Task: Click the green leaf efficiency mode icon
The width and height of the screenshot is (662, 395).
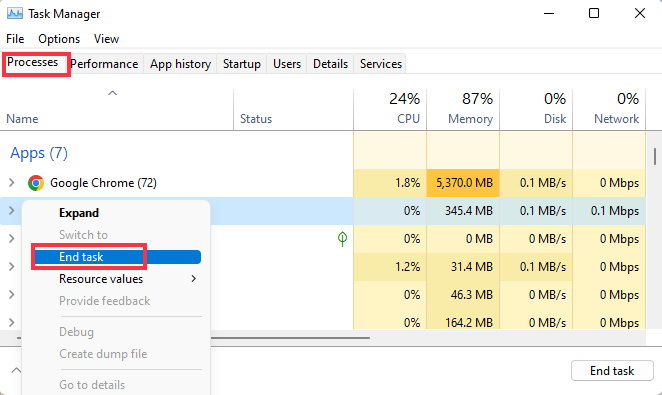Action: [x=342, y=239]
